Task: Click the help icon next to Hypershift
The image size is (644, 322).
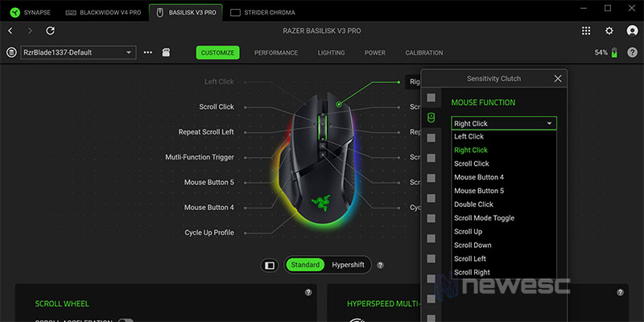Action: pyautogui.click(x=380, y=265)
